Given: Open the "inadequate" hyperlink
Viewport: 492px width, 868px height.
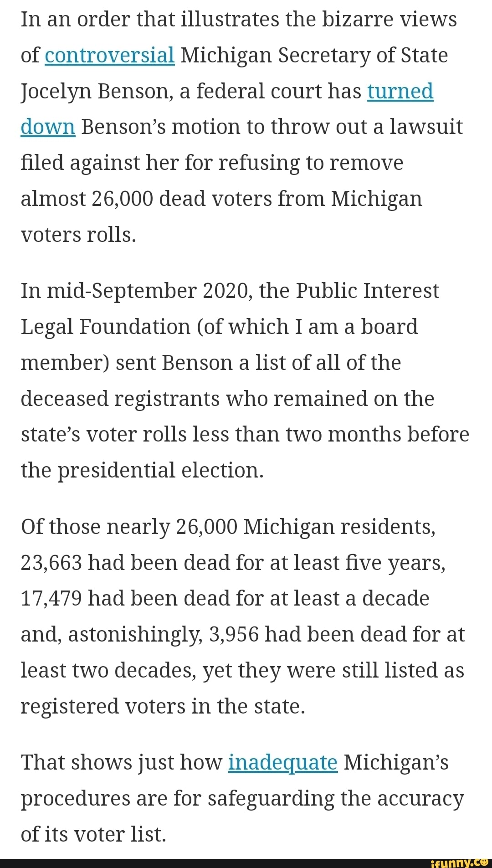Looking at the screenshot, I should point(282,762).
